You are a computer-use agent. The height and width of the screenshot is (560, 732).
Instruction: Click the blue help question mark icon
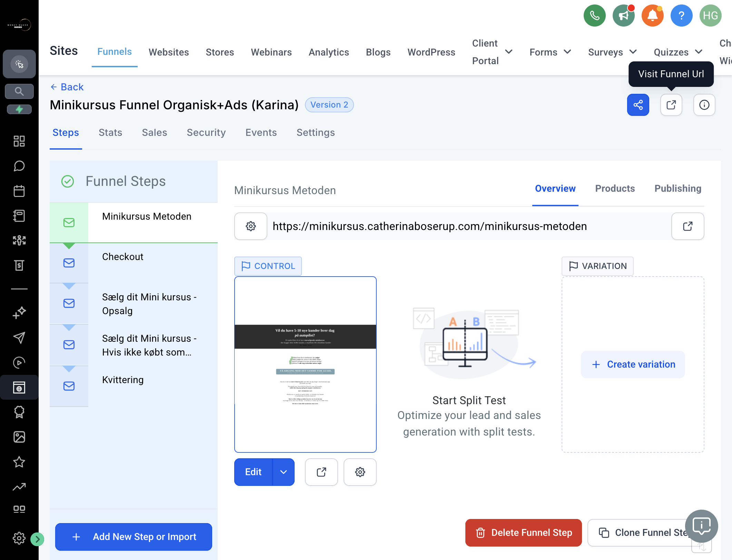coord(681,16)
